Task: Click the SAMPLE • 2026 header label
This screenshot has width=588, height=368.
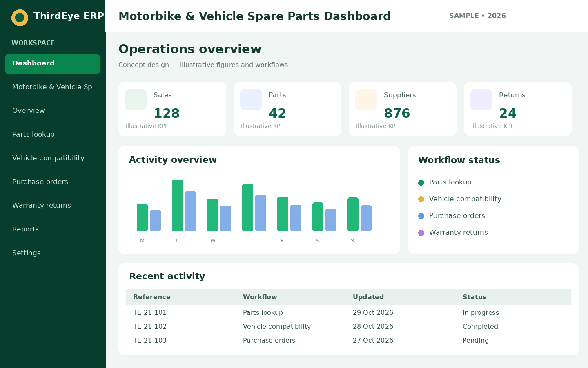Action: click(x=477, y=16)
